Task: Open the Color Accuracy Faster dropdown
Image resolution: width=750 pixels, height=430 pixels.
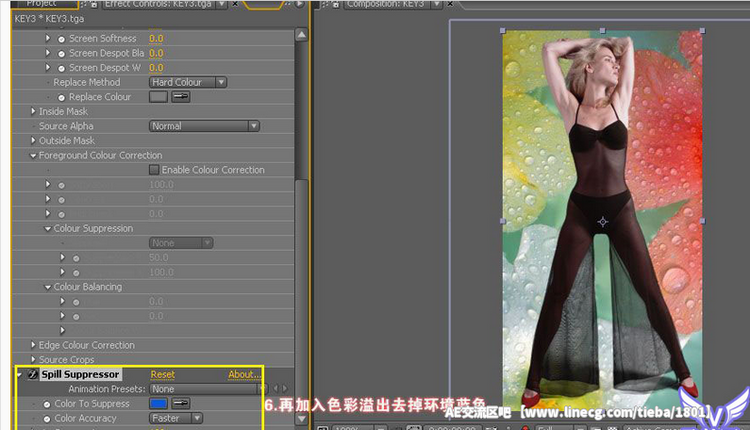Action: point(176,418)
